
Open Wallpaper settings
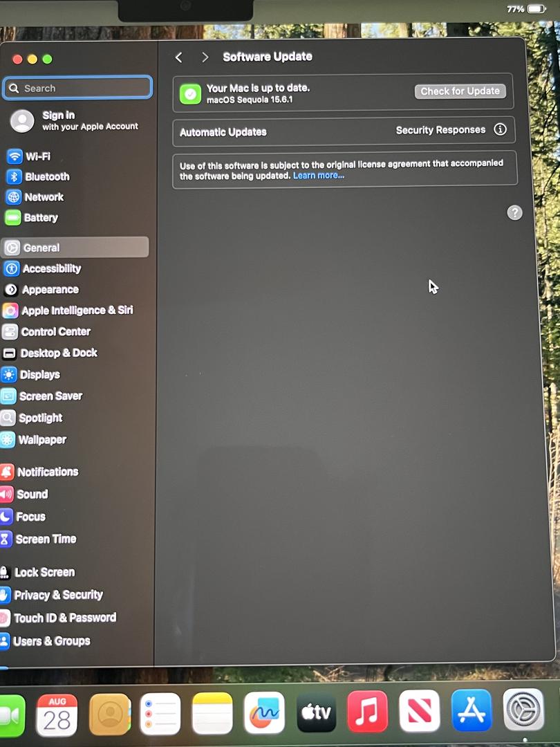click(x=33, y=440)
